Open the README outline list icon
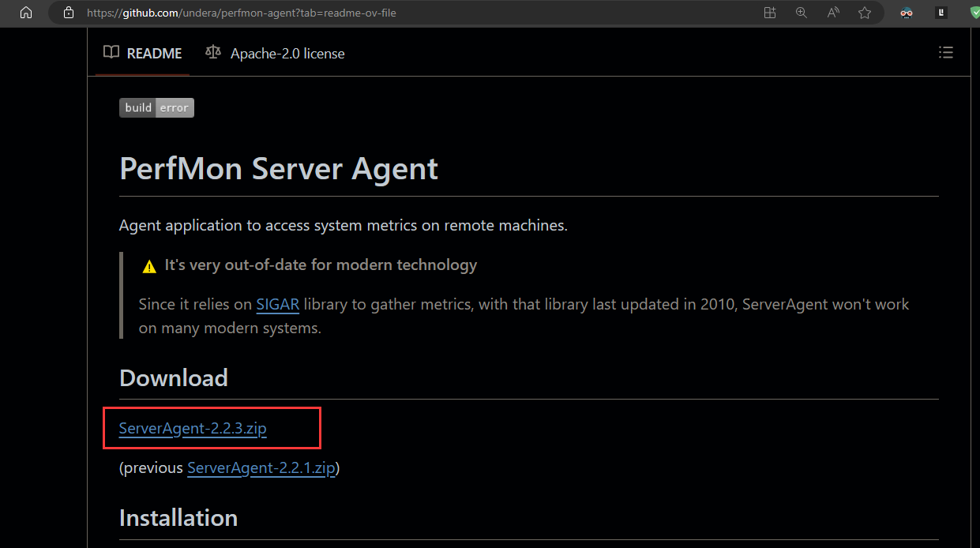 point(945,53)
